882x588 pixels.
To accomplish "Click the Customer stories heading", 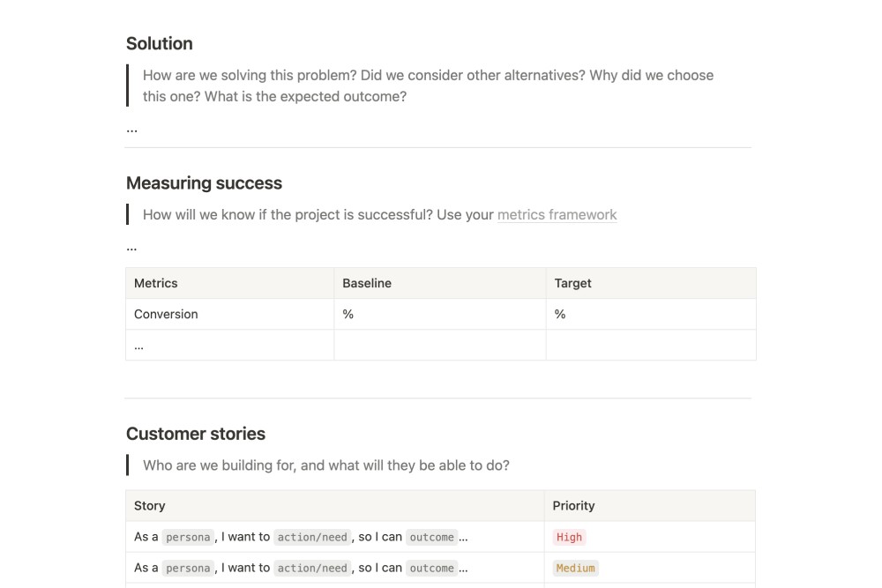I will point(196,434).
